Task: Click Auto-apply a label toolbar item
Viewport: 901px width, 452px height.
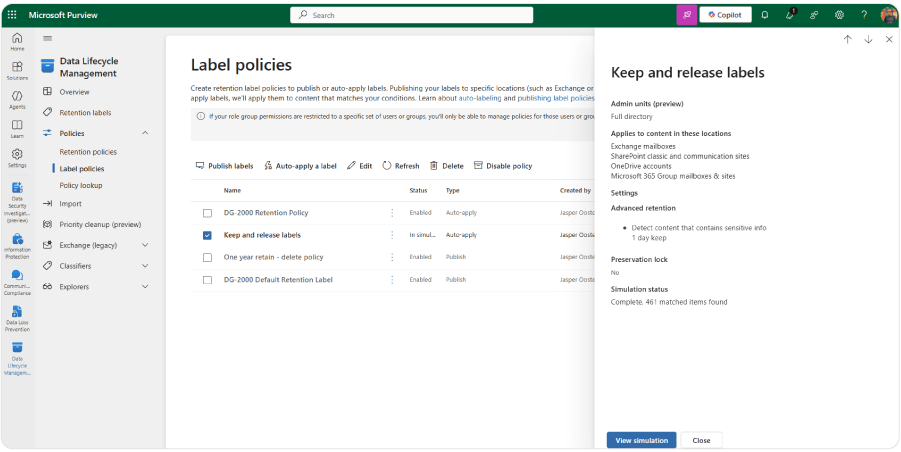Action: (x=299, y=166)
